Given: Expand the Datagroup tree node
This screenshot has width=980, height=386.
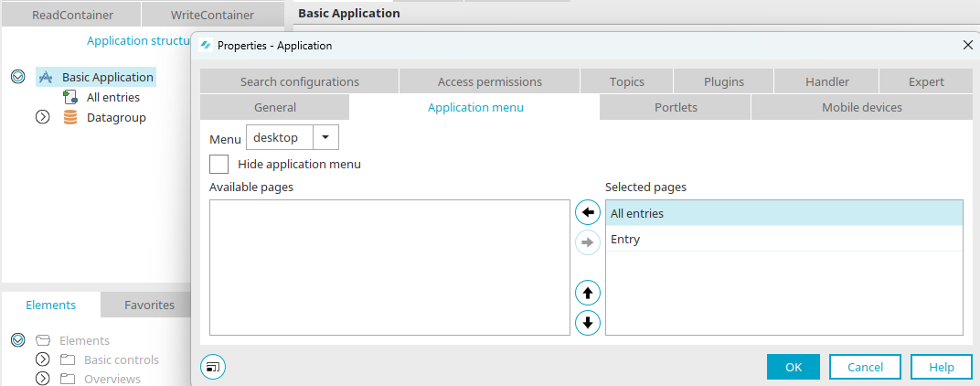Looking at the screenshot, I should (42, 117).
